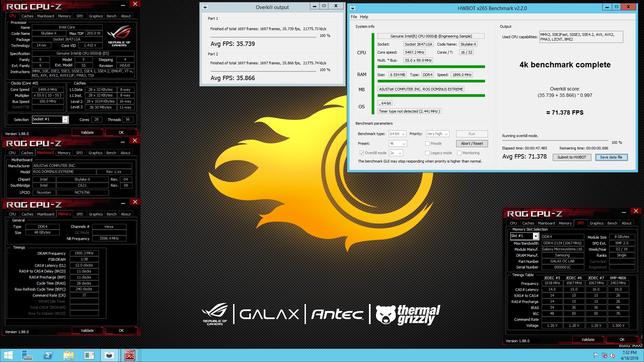
Task: Open About tab in the SPD CPU-Z window
Action: pyautogui.click(x=626, y=223)
